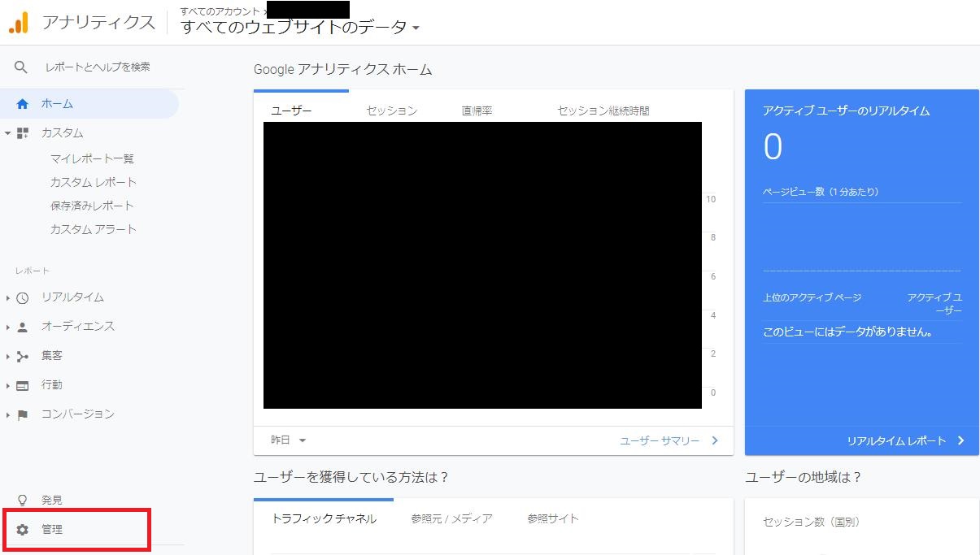Screen dimensions: 980x555
Task: Click the person icon for オーディエンス
Action: [23, 327]
